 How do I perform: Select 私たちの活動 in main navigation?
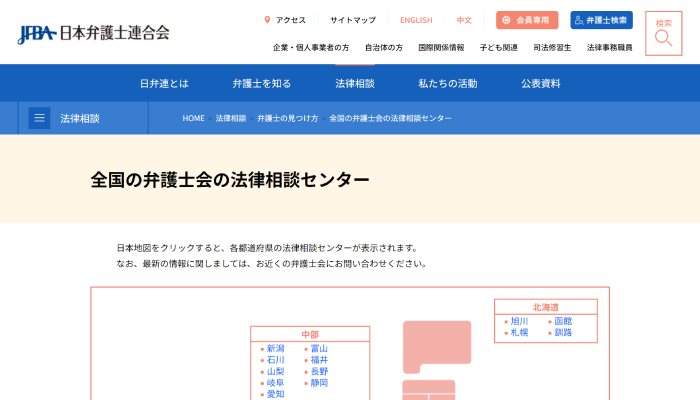coord(448,83)
